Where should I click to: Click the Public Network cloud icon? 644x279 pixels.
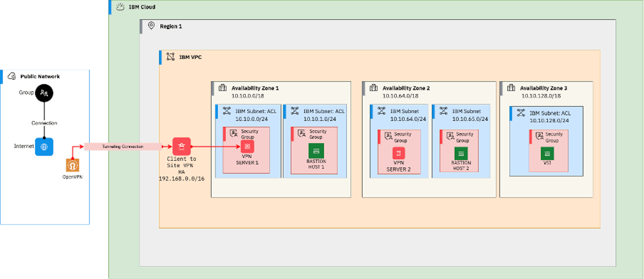coord(12,76)
